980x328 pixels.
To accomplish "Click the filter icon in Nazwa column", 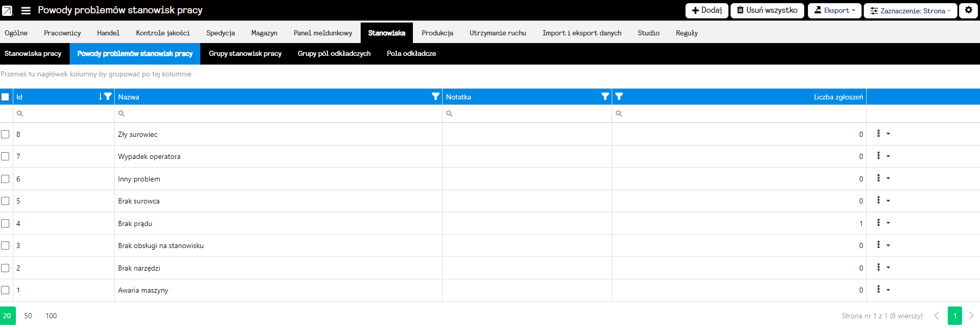I will click(435, 96).
